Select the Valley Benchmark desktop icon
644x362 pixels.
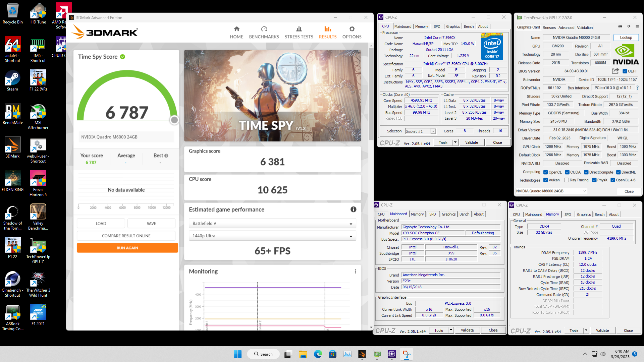tap(38, 217)
